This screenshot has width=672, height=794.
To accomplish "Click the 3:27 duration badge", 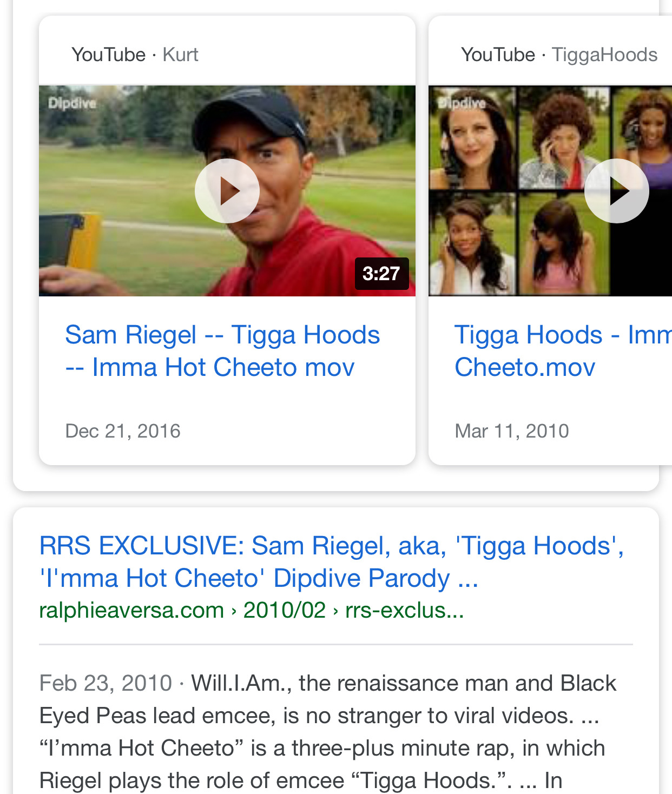I will [x=382, y=274].
